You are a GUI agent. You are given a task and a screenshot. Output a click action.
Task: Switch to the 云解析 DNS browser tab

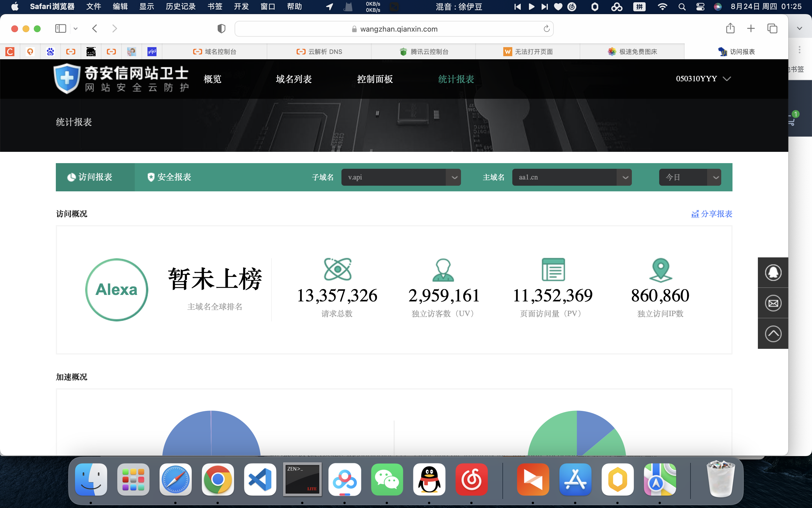click(319, 52)
